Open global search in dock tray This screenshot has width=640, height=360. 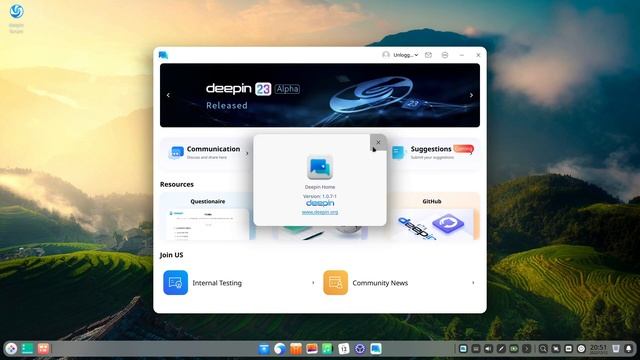[543, 349]
